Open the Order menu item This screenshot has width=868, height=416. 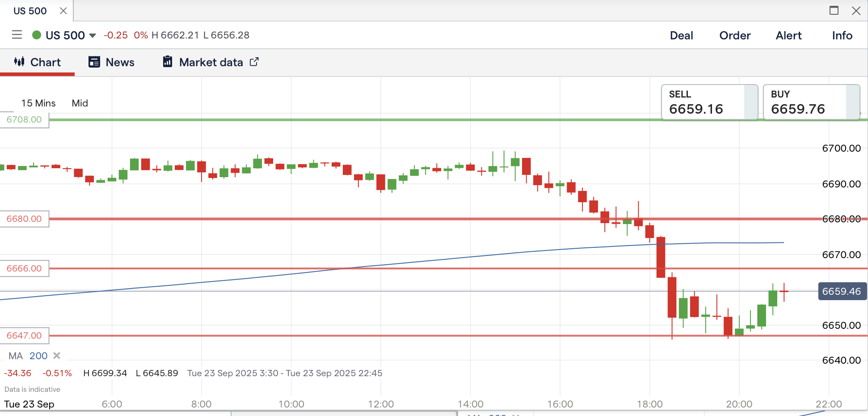pos(735,35)
